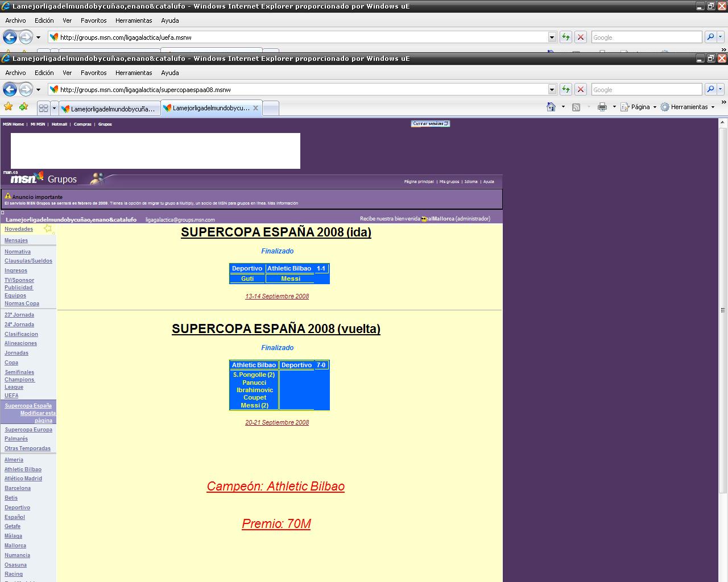Click the Google search box in the front window
The height and width of the screenshot is (582, 728).
coord(646,89)
